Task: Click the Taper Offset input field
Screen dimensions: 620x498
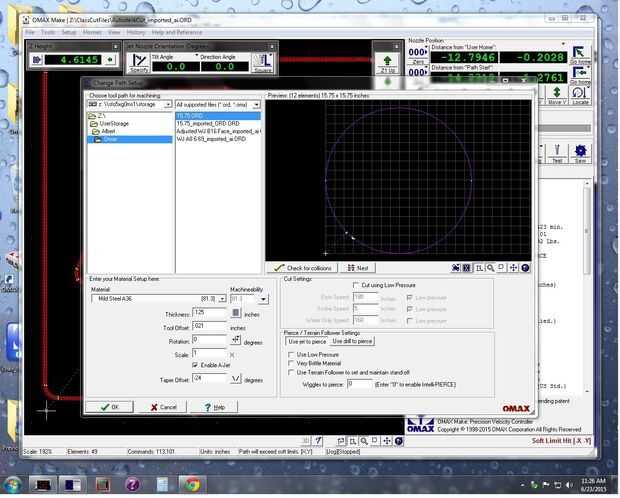Action: coord(208,379)
